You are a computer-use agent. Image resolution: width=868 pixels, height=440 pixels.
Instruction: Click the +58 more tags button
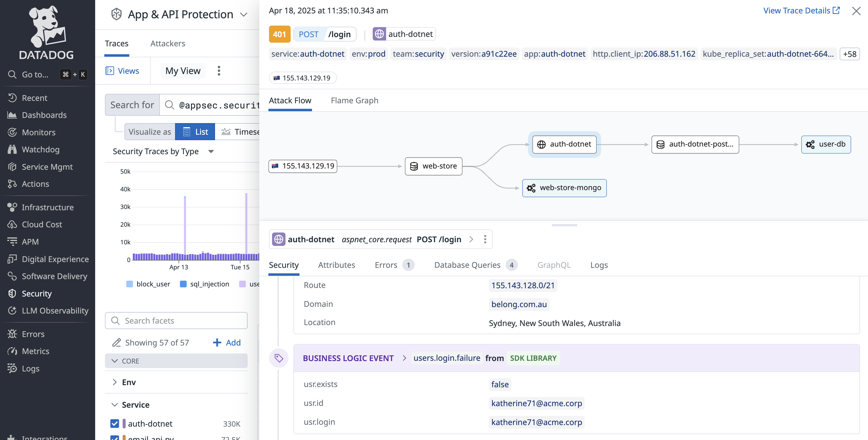click(x=849, y=54)
